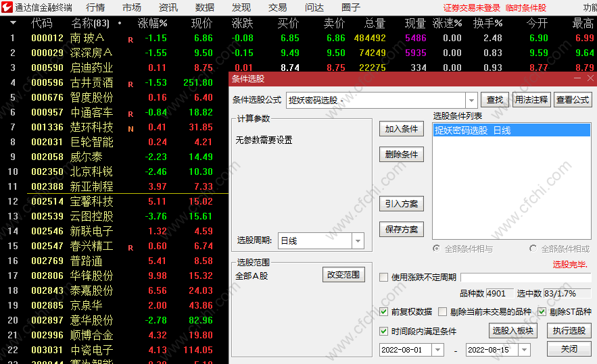This screenshot has height=364, width=597.
Task: Toggle 时间段内满足条件 checkbox
Action: click(x=384, y=332)
